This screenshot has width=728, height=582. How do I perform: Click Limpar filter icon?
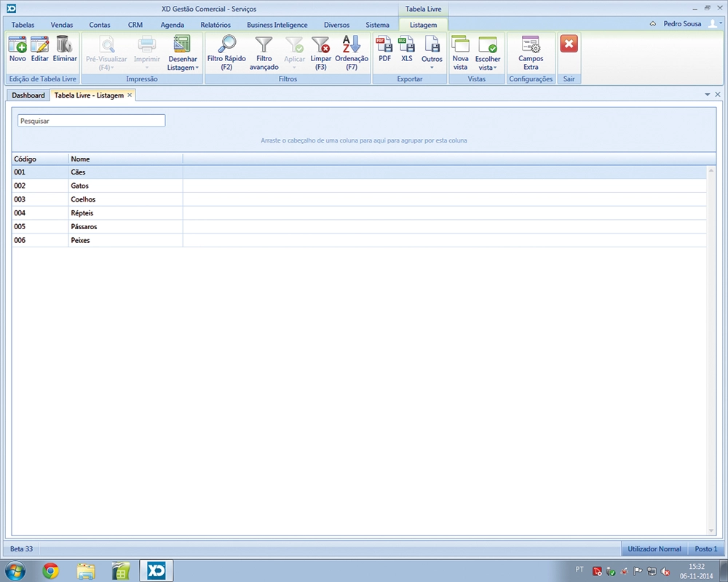[320, 45]
